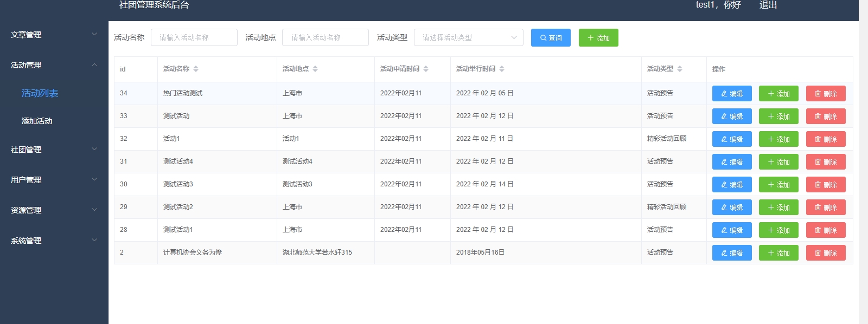Click the test1，你好 user greeting
Screen dimensions: 868x324
tap(718, 5)
